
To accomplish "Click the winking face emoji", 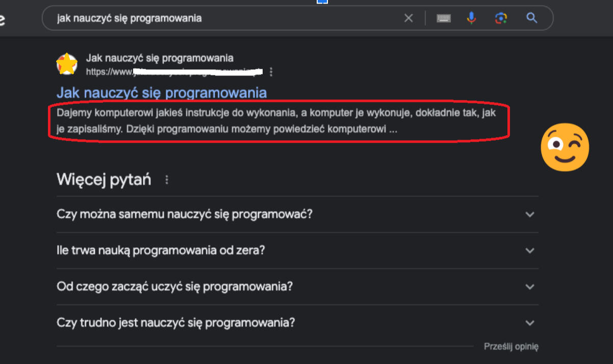I will (x=565, y=147).
